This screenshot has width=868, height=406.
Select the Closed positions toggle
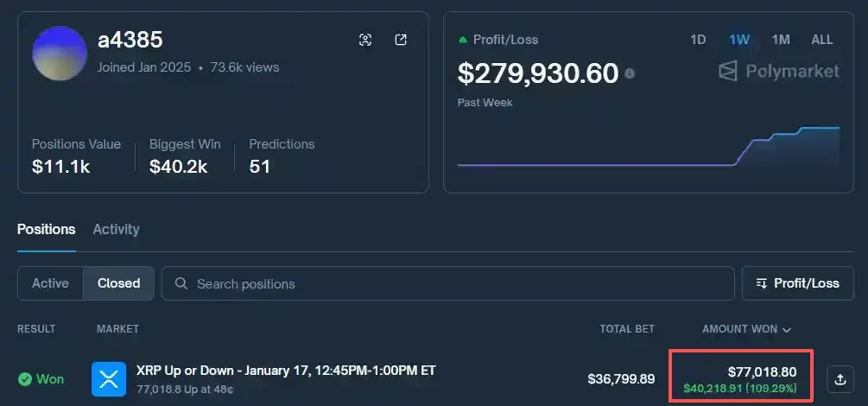pos(118,283)
